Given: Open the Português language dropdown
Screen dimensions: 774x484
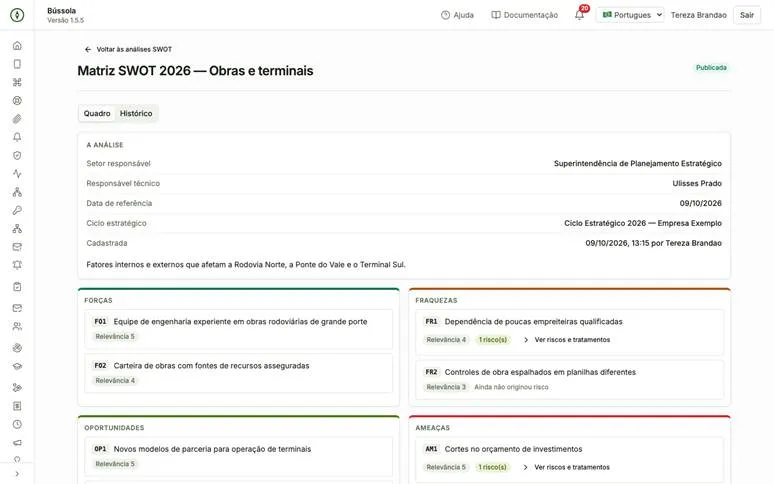Looking at the screenshot, I should click(x=630, y=15).
